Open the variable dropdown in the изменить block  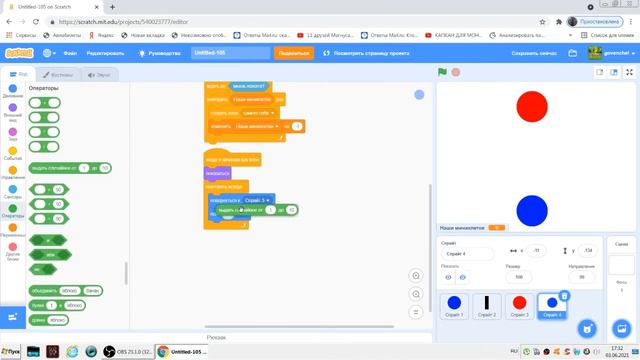[x=257, y=127]
